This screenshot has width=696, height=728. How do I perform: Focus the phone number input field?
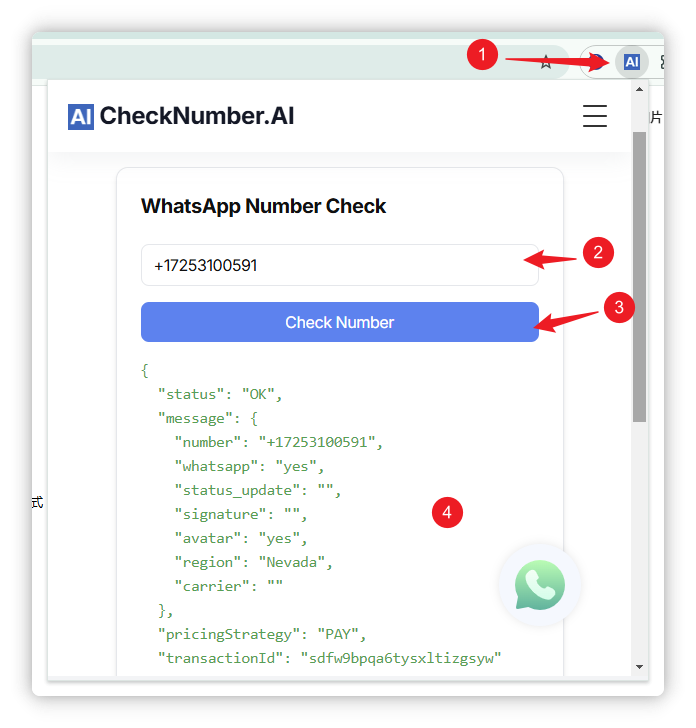coord(340,265)
